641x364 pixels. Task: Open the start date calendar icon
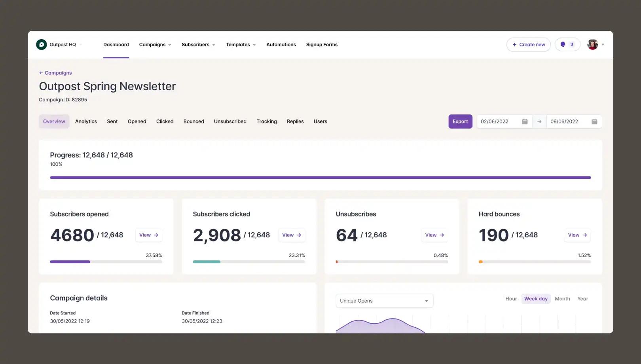[x=524, y=121]
